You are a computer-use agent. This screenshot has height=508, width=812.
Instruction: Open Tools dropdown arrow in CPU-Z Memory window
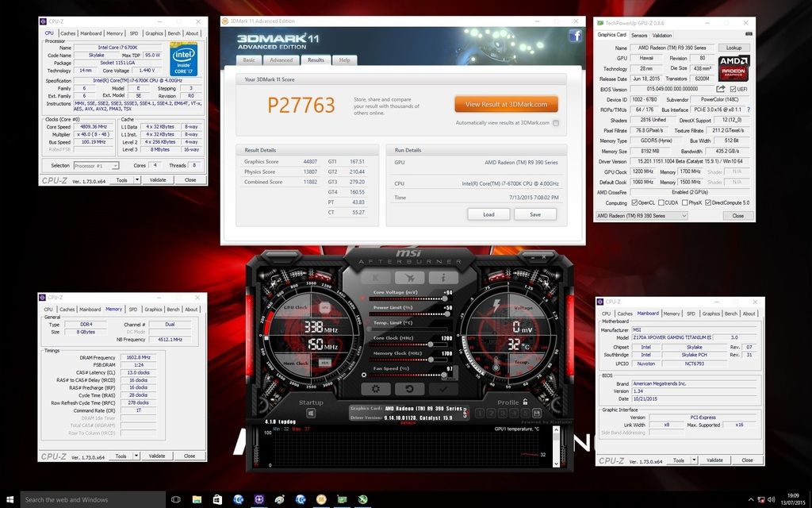point(136,456)
